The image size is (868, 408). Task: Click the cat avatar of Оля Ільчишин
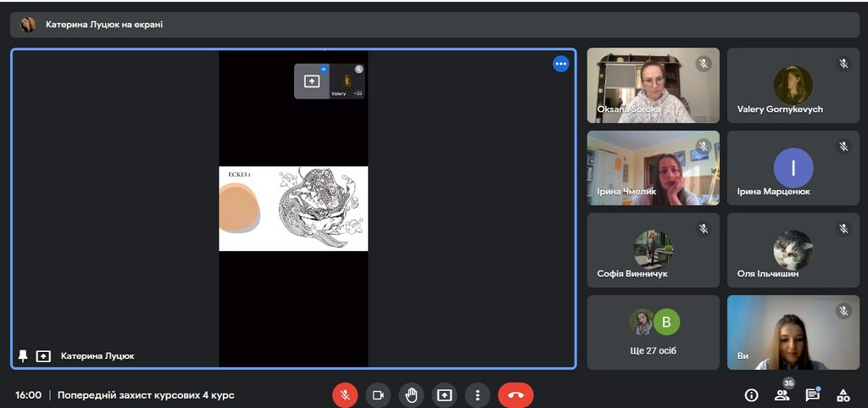coord(793,249)
